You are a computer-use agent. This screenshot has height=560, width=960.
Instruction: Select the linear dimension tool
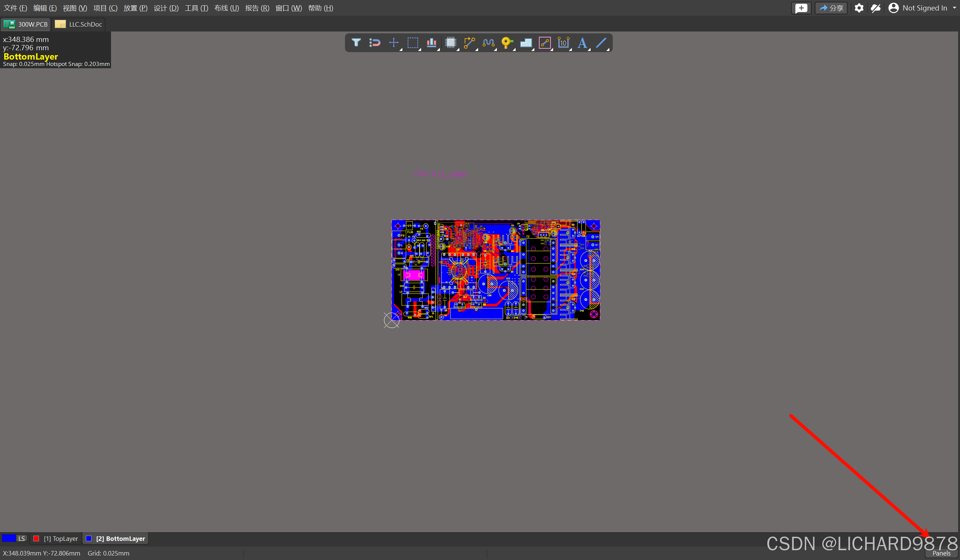(x=563, y=43)
